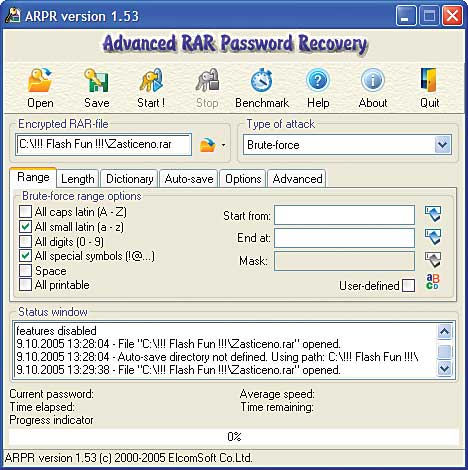Click the status window scroll-down arrow
The width and height of the screenshot is (468, 470).
pos(445,369)
